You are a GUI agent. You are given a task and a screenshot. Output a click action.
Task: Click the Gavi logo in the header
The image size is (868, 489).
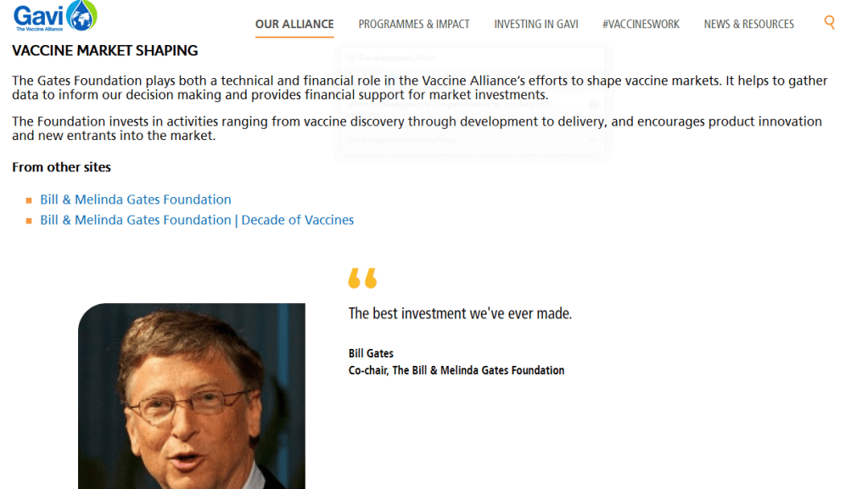pos(55,16)
